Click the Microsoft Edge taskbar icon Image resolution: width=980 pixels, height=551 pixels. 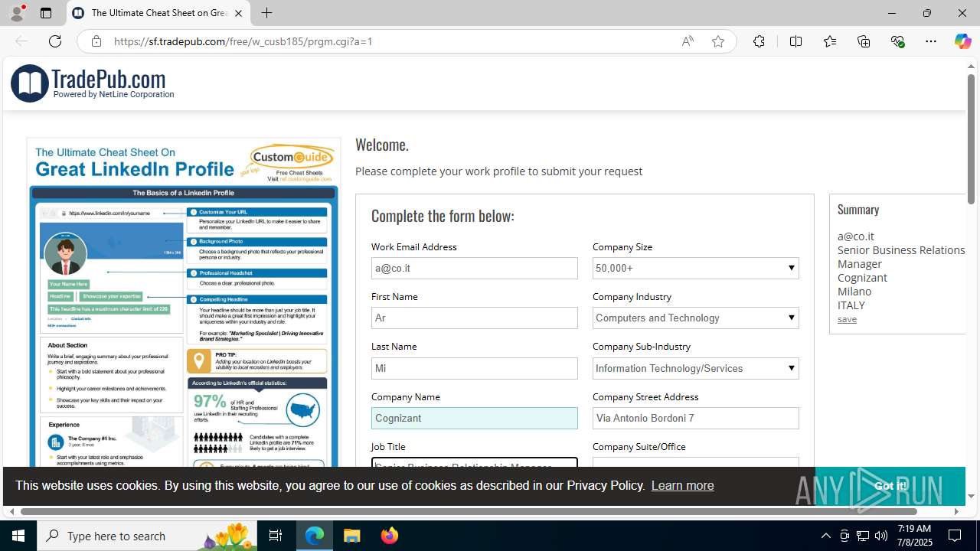(315, 536)
